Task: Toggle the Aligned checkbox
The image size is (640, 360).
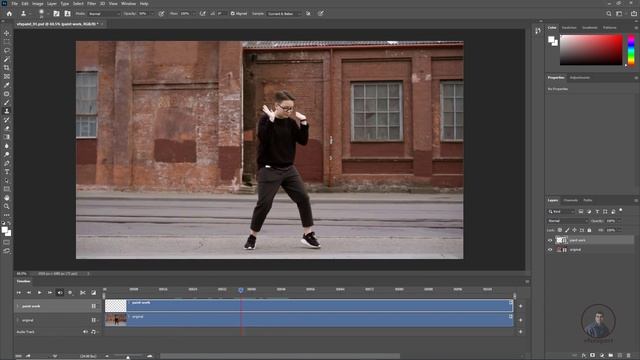Action: click(x=233, y=13)
